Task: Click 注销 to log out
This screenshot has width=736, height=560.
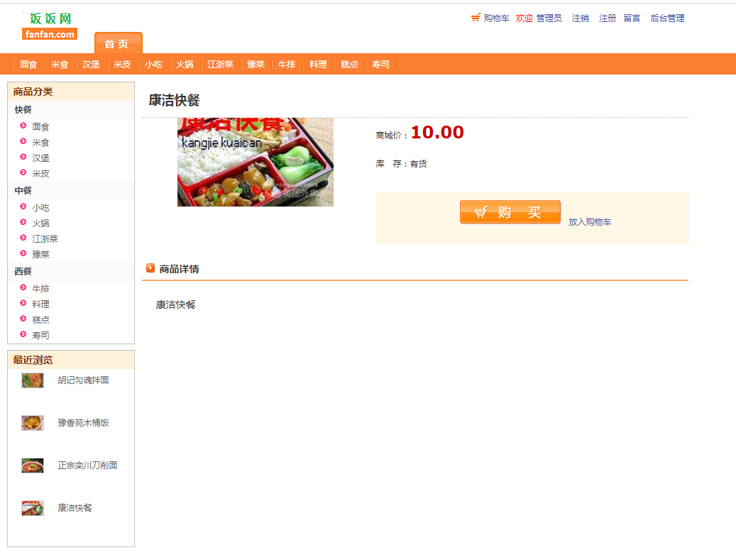Action: pos(580,18)
